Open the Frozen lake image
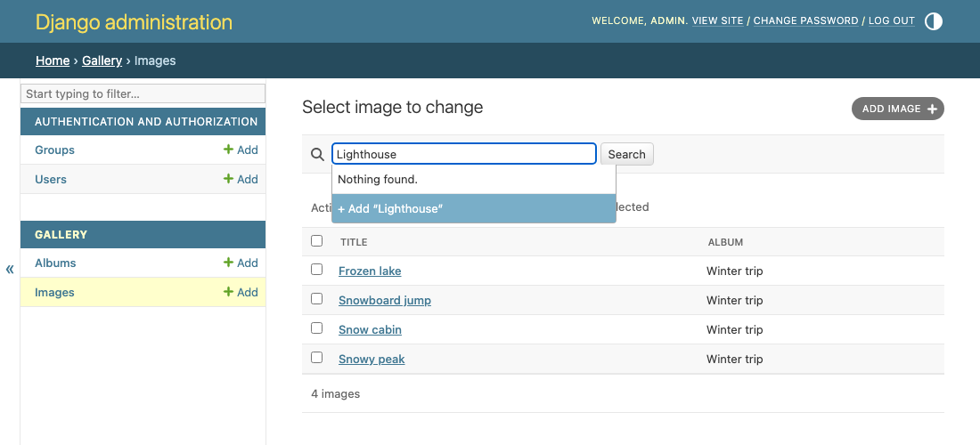Image resolution: width=980 pixels, height=445 pixels. coord(370,271)
